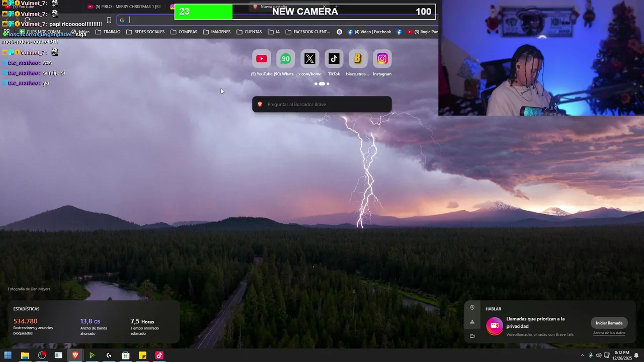Open the TikTok shortcut tile
This screenshot has width=644, height=362.
click(x=334, y=59)
